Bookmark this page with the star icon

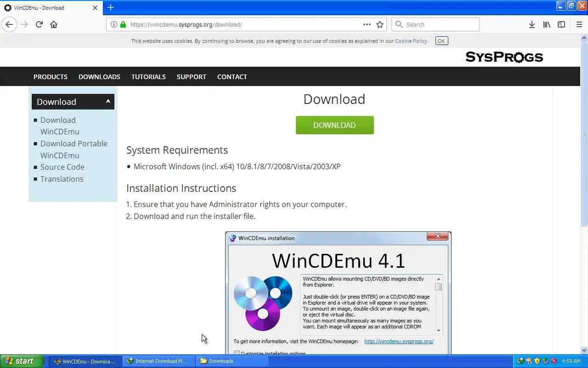click(380, 24)
